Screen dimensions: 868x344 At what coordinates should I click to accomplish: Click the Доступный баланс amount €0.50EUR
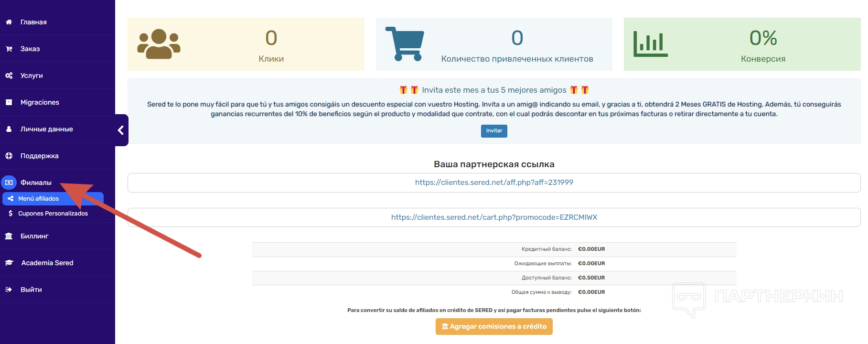point(591,278)
